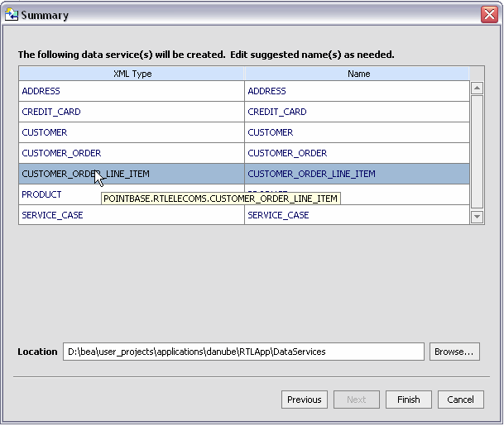Click into the Location path field

243,352
